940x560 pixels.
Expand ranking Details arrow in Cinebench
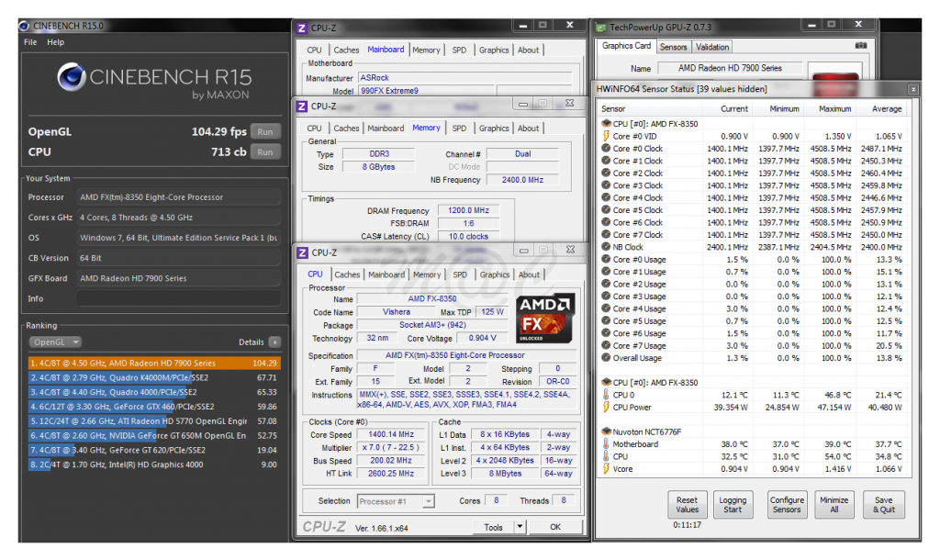click(274, 342)
